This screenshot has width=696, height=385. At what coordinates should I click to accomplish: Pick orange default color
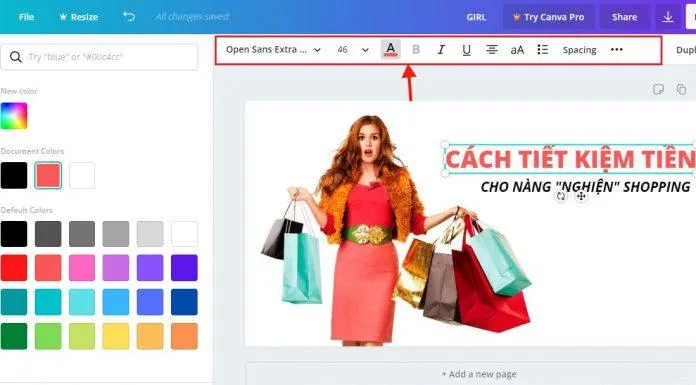coord(184,336)
